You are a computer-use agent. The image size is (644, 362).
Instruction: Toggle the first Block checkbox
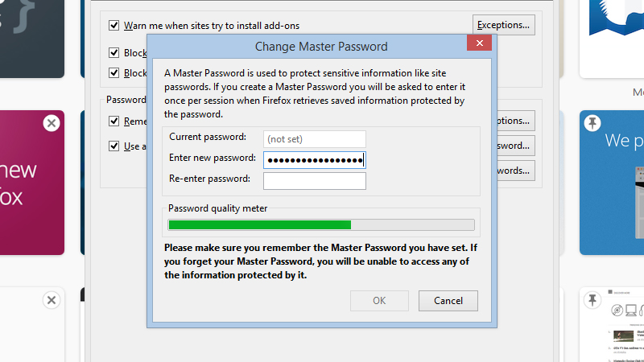pos(114,52)
